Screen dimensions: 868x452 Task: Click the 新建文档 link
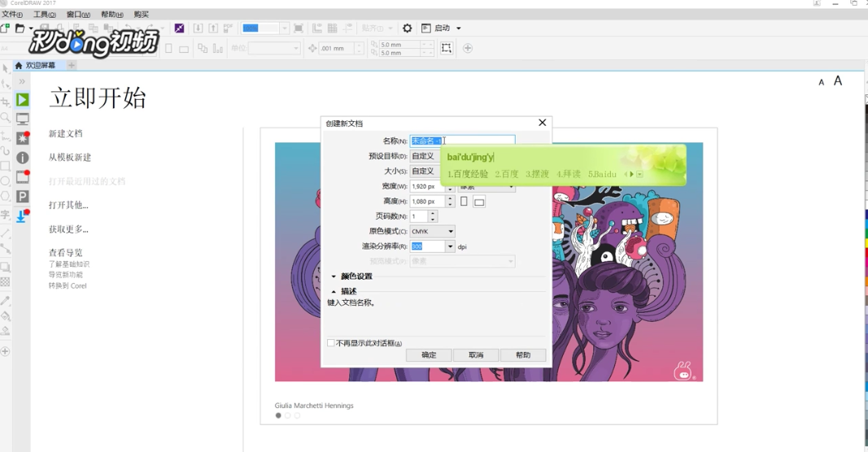tap(65, 133)
